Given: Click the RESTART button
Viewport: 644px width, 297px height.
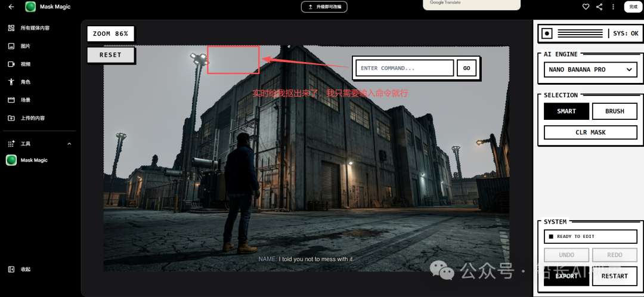Looking at the screenshot, I should [x=614, y=276].
